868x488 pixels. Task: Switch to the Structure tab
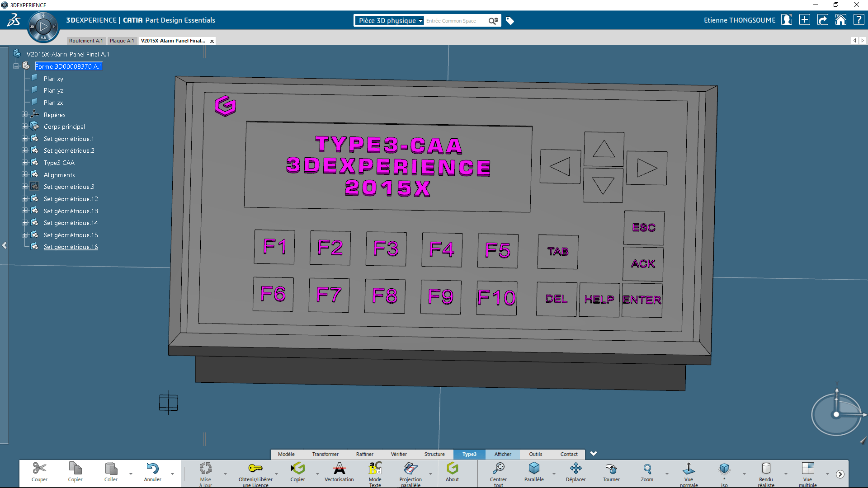pyautogui.click(x=434, y=454)
